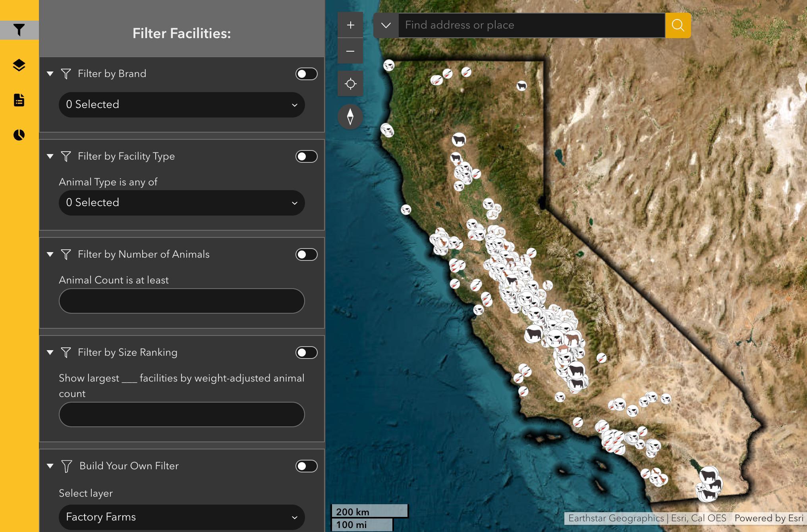The height and width of the screenshot is (532, 807).
Task: Click the yellow search magnifier button
Action: tap(678, 25)
